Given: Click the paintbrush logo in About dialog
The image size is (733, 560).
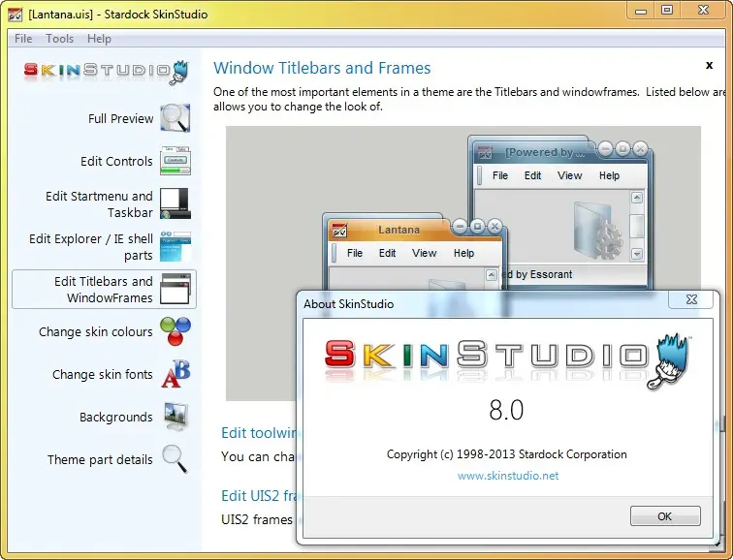Looking at the screenshot, I should click(x=669, y=361).
